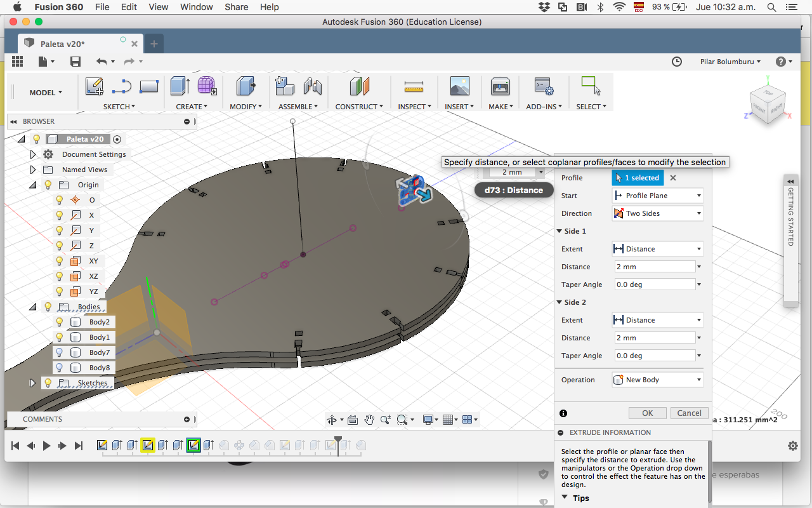Click the Orbit navigation tool
Viewport: 812px width, 508px height.
[331, 420]
